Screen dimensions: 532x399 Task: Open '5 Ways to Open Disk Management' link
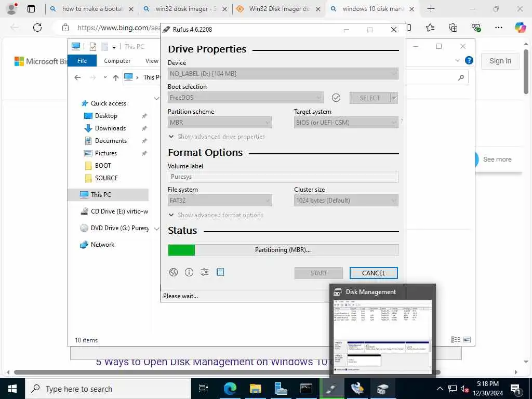pos(213,362)
